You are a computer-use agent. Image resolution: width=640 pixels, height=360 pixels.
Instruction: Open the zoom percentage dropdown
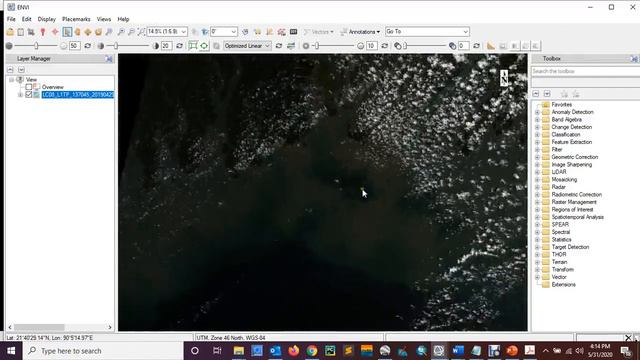(x=183, y=32)
